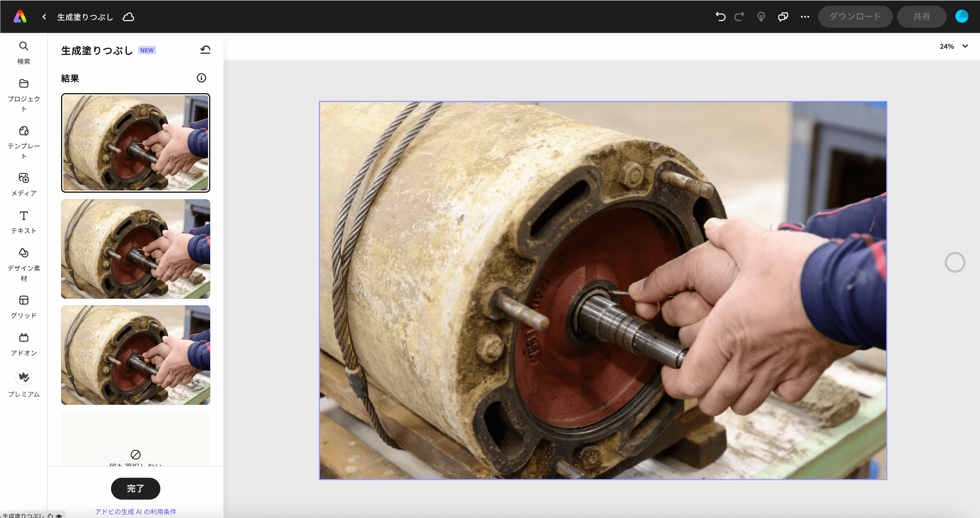
Task: Open アドオン add-ons in the sidebar
Action: pos(24,345)
